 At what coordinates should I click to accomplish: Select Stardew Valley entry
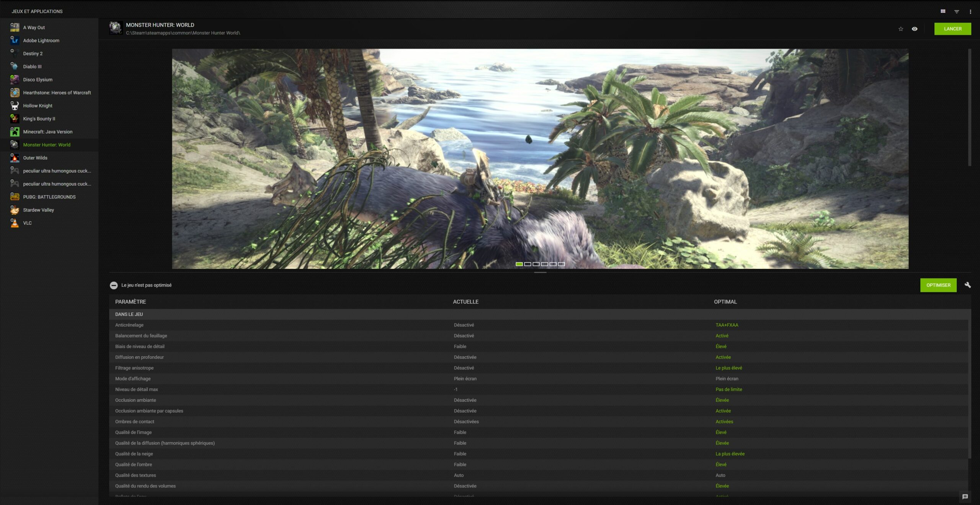(49, 210)
